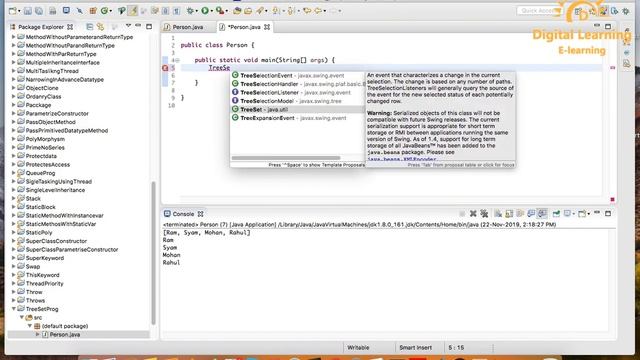Toggle Pin Console button

556,213
